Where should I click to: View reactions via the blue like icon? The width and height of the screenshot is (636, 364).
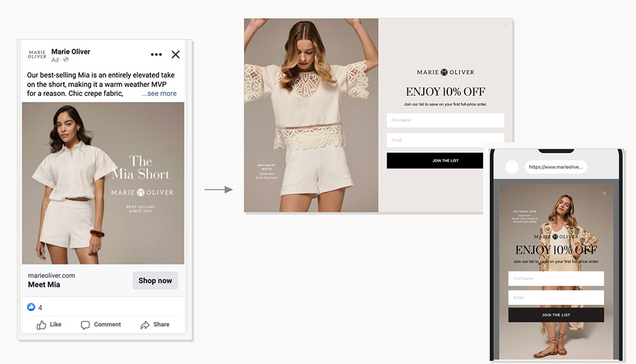coord(31,307)
